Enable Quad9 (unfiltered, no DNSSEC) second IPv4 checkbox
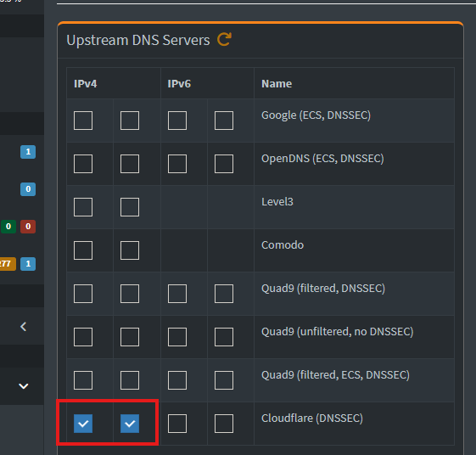 (130, 337)
